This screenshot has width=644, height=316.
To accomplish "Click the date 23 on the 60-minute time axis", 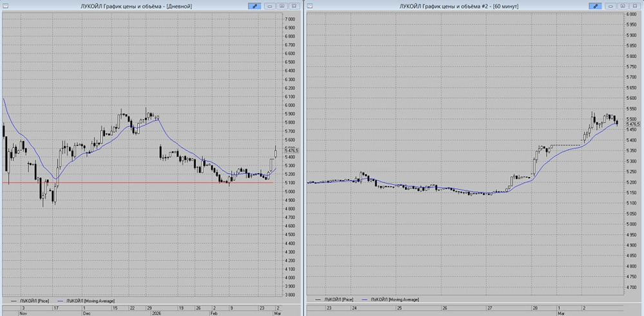I will (328, 307).
